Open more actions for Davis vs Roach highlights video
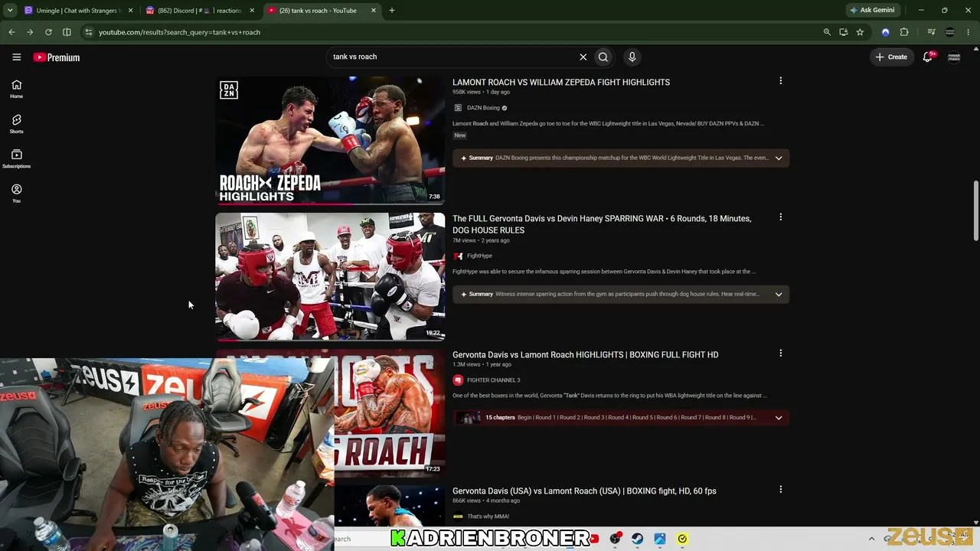The image size is (980, 551). (780, 353)
